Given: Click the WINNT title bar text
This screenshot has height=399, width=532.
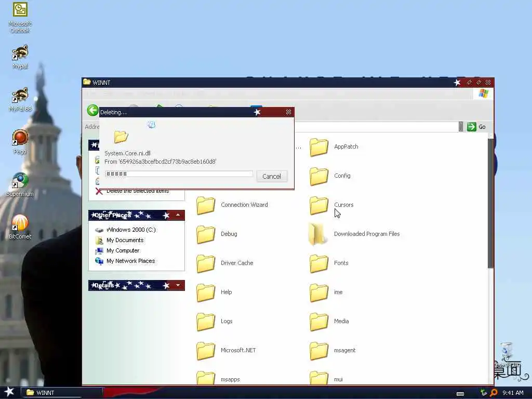Looking at the screenshot, I should pyautogui.click(x=101, y=83).
